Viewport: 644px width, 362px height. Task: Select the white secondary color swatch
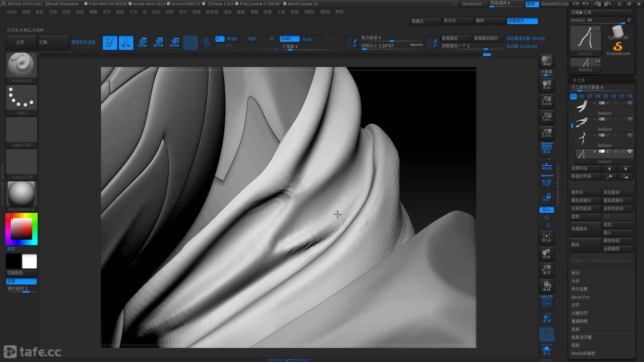[30, 261]
